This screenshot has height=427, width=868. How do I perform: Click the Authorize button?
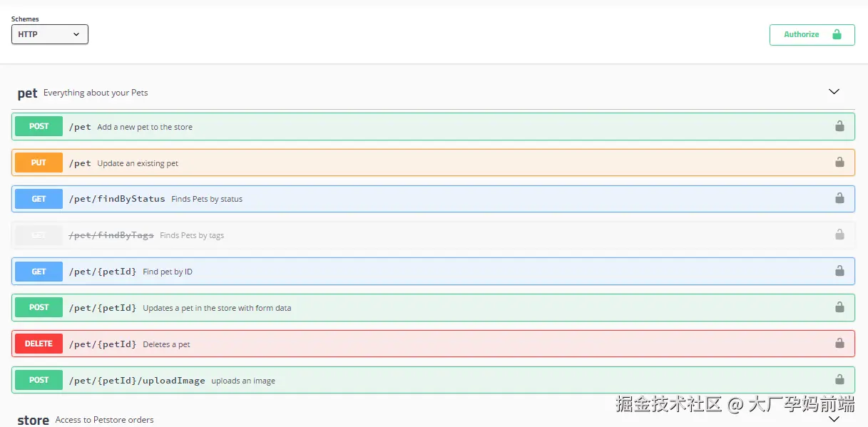pyautogui.click(x=812, y=34)
